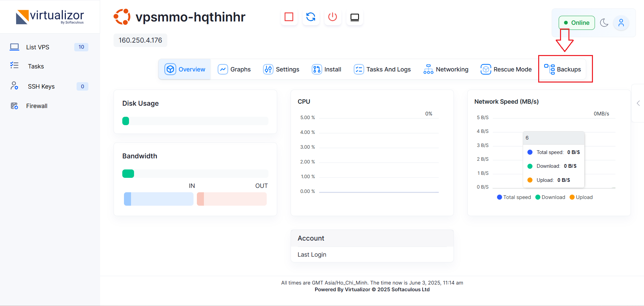The height and width of the screenshot is (306, 644).
Task: Open the Backups tab
Action: pos(563,69)
